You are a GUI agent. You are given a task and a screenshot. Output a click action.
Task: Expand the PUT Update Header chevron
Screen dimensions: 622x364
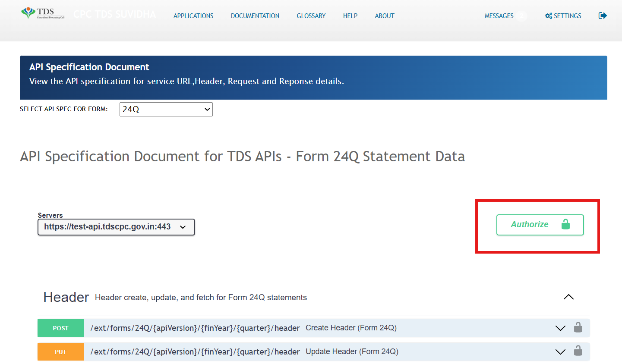(560, 352)
